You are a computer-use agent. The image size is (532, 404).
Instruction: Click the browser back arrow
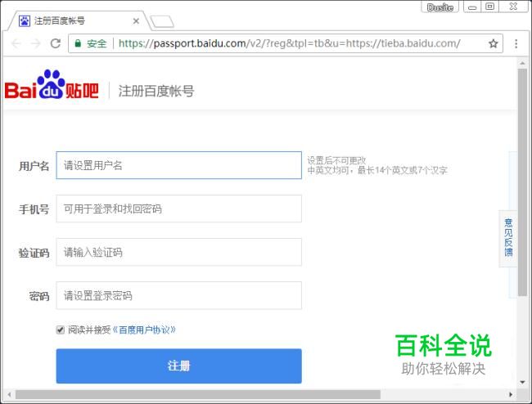tap(16, 43)
